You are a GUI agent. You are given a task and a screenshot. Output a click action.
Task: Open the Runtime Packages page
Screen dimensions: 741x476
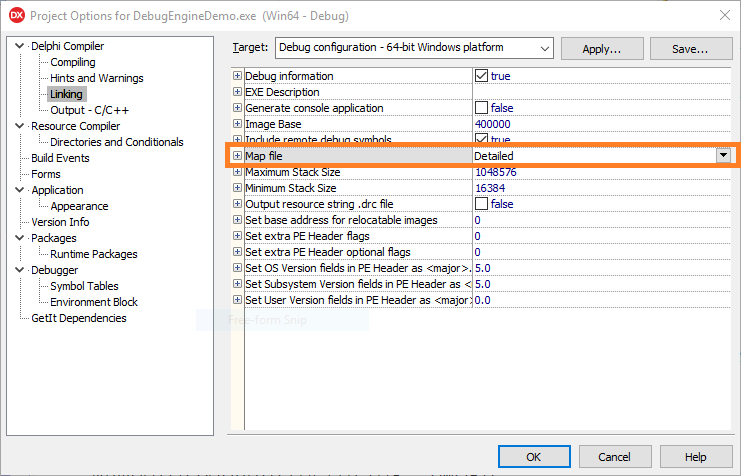(94, 254)
